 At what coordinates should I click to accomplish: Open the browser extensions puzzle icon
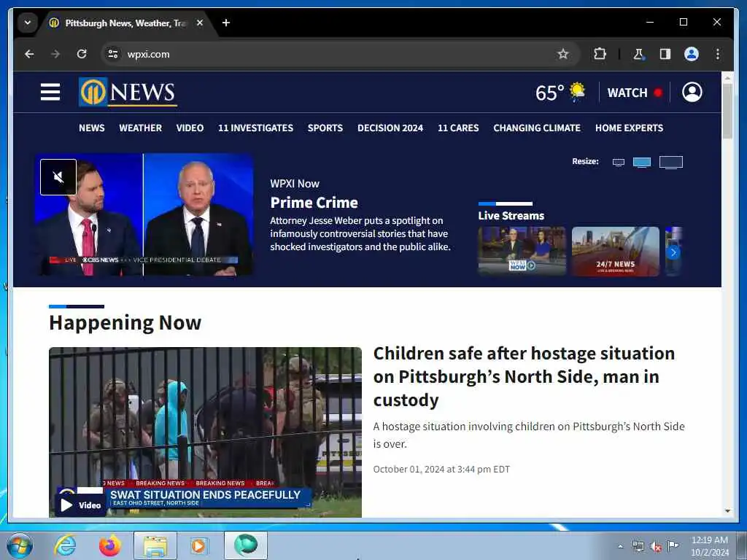pos(600,54)
